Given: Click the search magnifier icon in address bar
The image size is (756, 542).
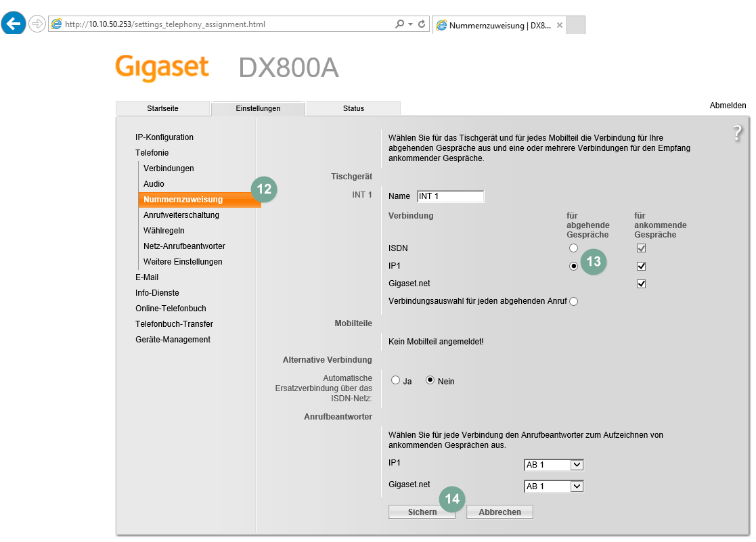Looking at the screenshot, I should coord(399,24).
